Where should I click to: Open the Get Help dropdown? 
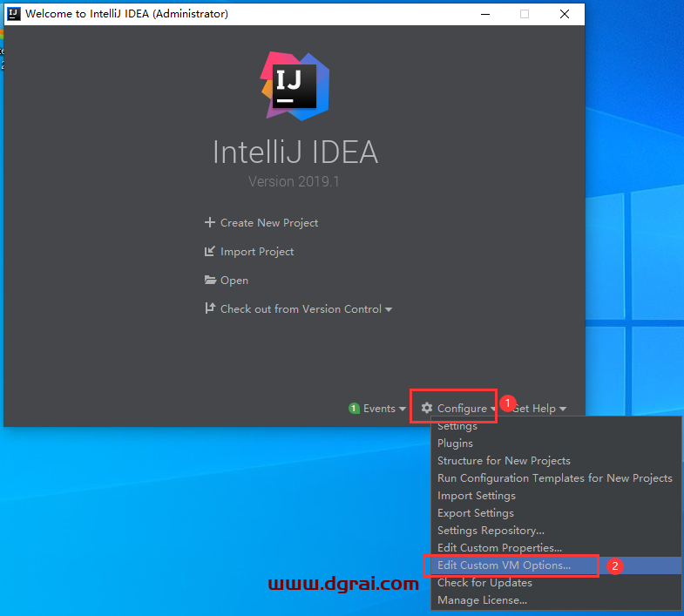539,409
